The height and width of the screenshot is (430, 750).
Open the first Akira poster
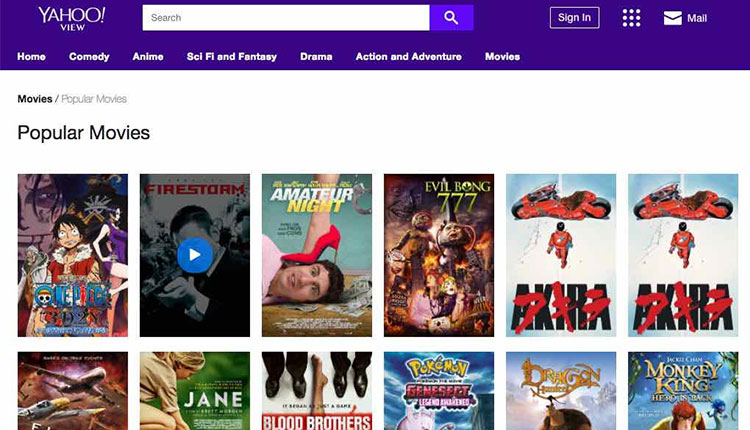(x=561, y=255)
